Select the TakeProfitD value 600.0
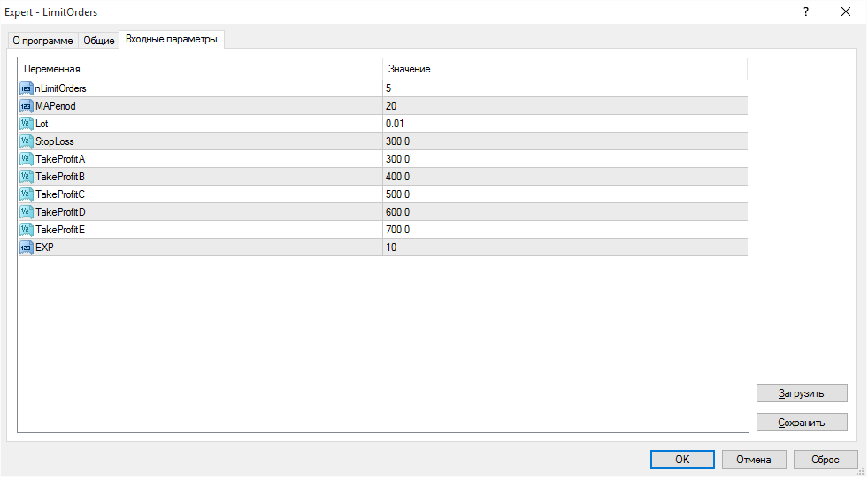Screen dimensions: 868x480 (x=397, y=212)
